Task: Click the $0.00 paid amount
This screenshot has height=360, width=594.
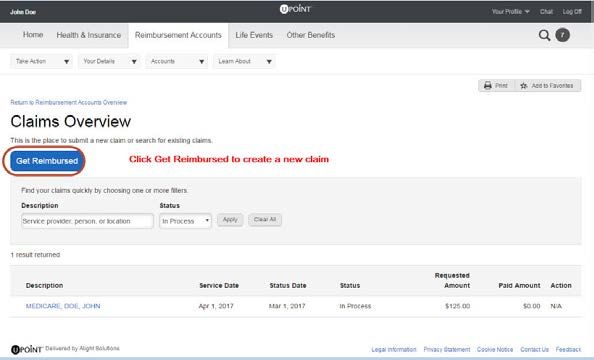Action: [531, 306]
